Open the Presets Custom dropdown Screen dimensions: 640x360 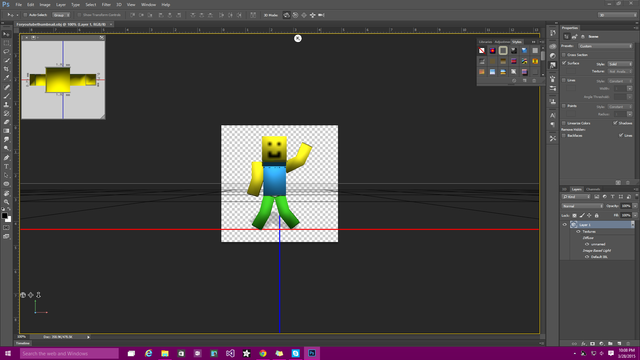pyautogui.click(x=605, y=46)
